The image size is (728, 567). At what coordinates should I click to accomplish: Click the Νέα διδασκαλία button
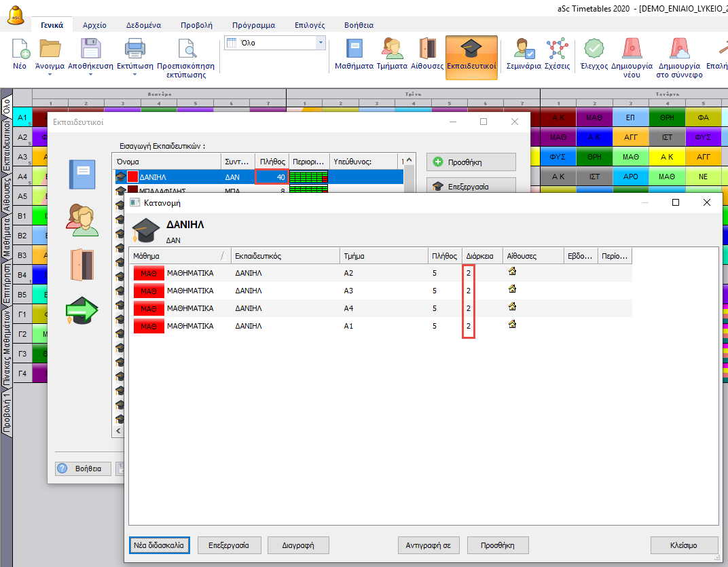click(160, 545)
